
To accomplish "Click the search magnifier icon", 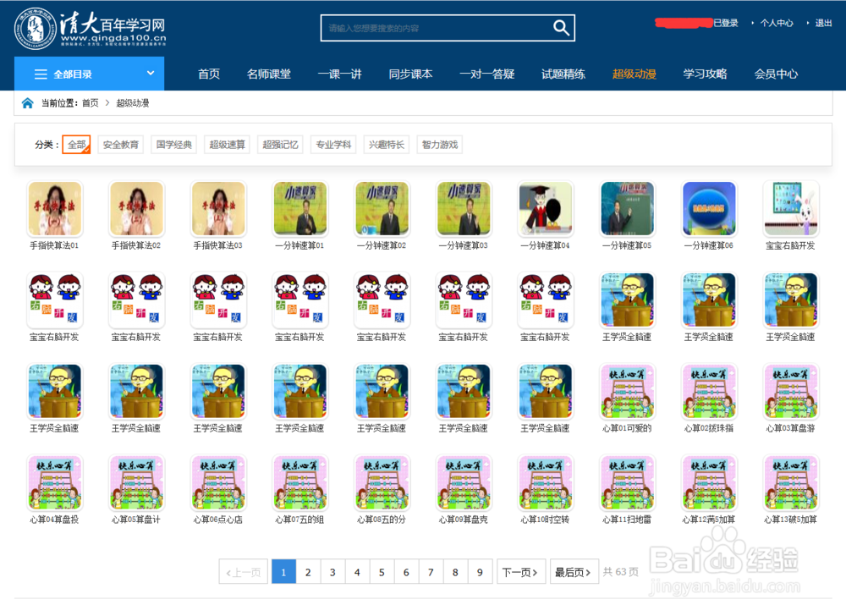I will click(x=561, y=28).
